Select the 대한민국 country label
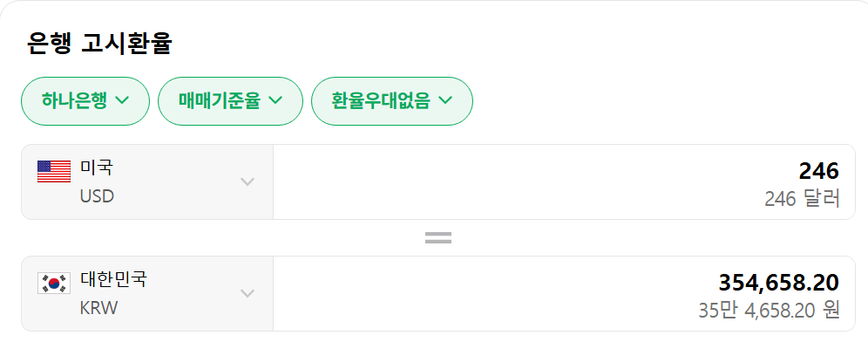The width and height of the screenshot is (868, 349). point(113,279)
